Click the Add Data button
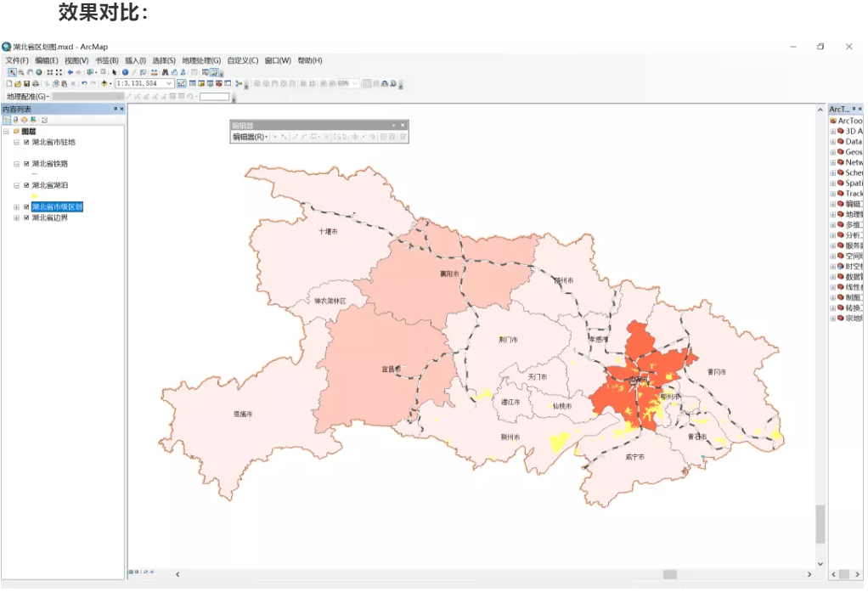Screen dimensions: 868x598 pyautogui.click(x=104, y=83)
